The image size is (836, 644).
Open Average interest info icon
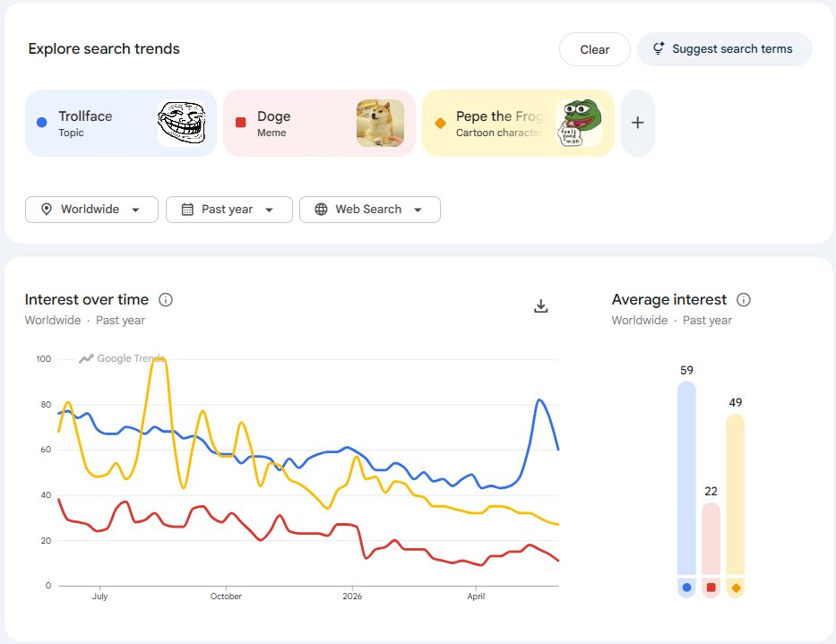[x=743, y=300]
